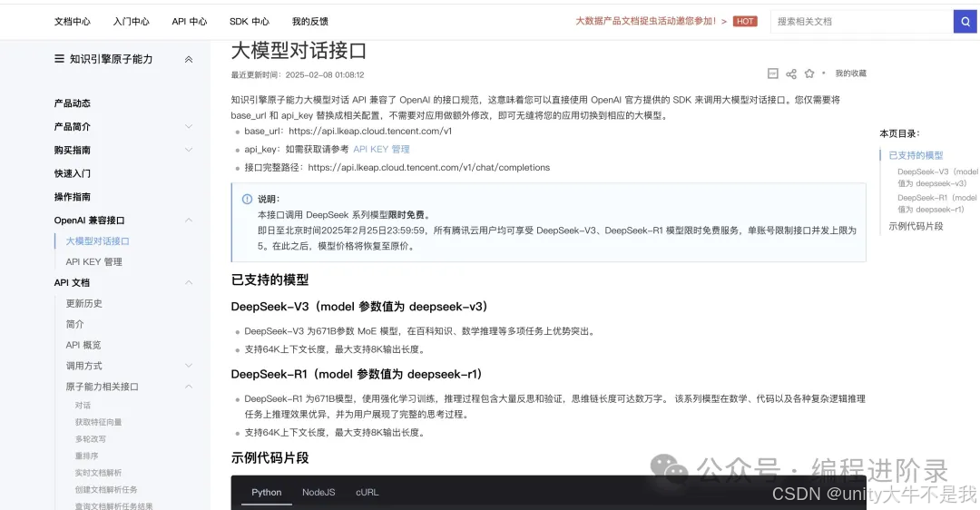Jump to 已支持的模型 in page contents
The image size is (980, 510).
pyautogui.click(x=916, y=155)
